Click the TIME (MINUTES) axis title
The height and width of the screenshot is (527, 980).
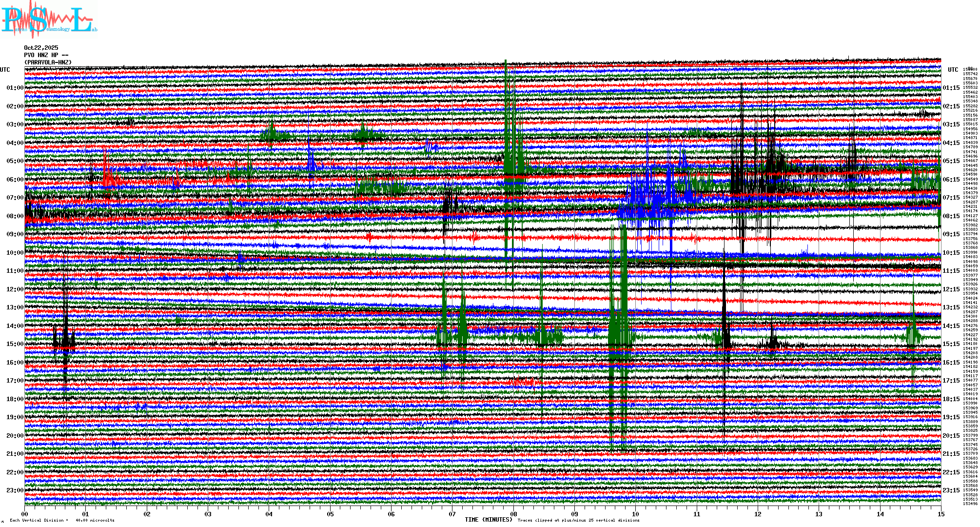pyautogui.click(x=489, y=520)
